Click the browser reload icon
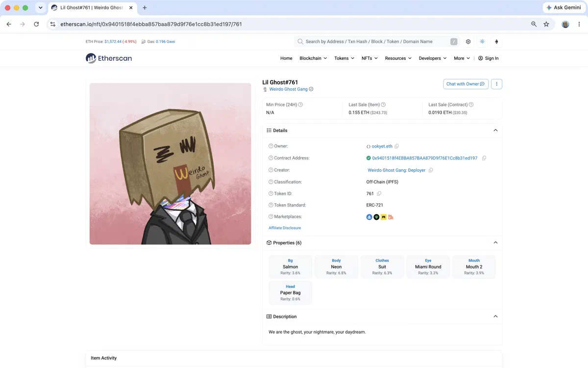 [x=36, y=24]
